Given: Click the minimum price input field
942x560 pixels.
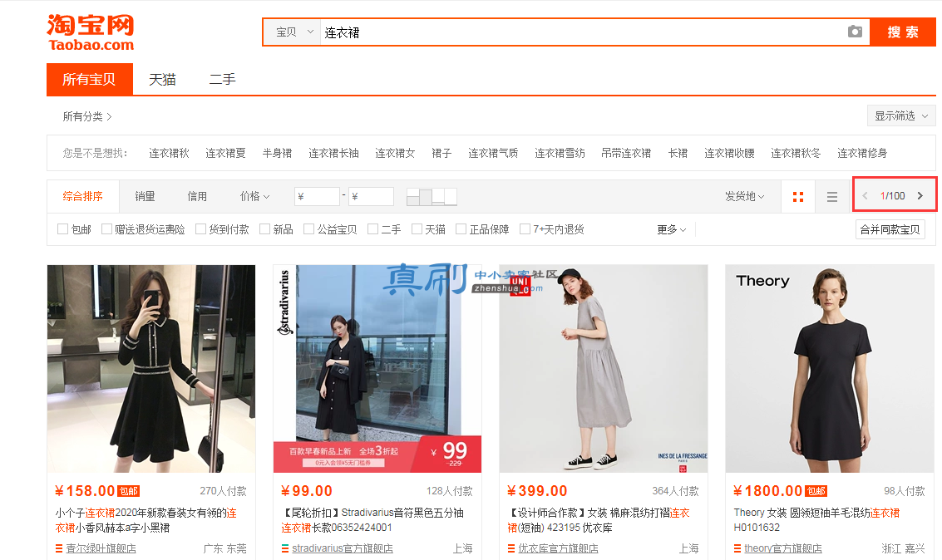Looking at the screenshot, I should (318, 196).
